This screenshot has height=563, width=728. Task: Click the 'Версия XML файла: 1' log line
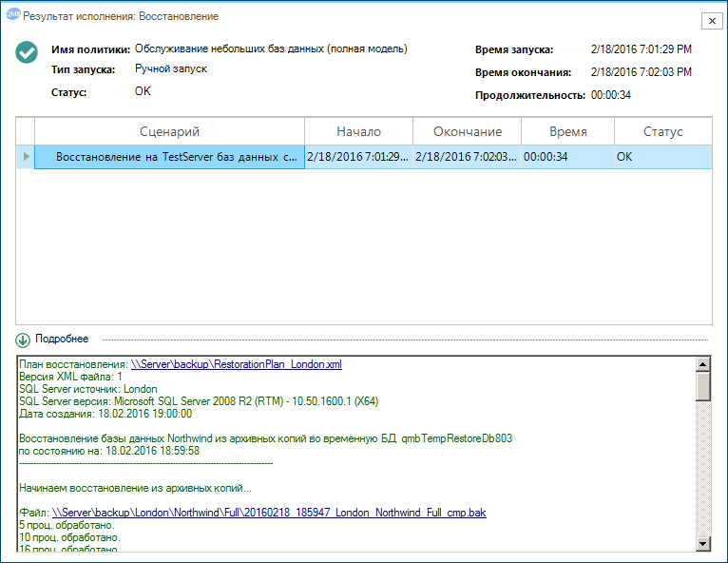[70, 377]
